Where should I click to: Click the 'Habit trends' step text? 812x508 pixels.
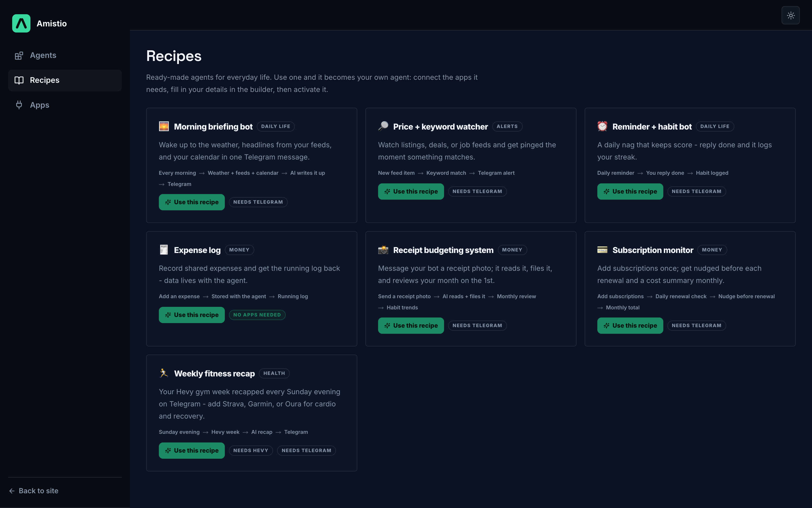coord(402,307)
